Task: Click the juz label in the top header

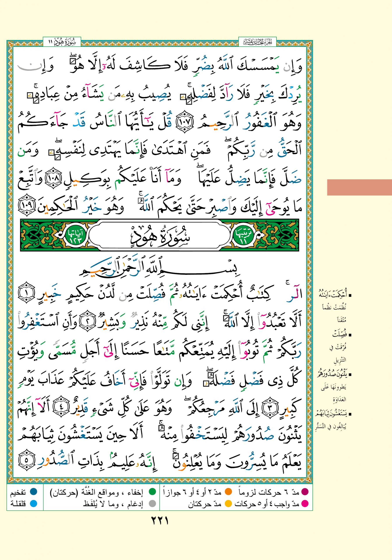Action: pos(257,42)
